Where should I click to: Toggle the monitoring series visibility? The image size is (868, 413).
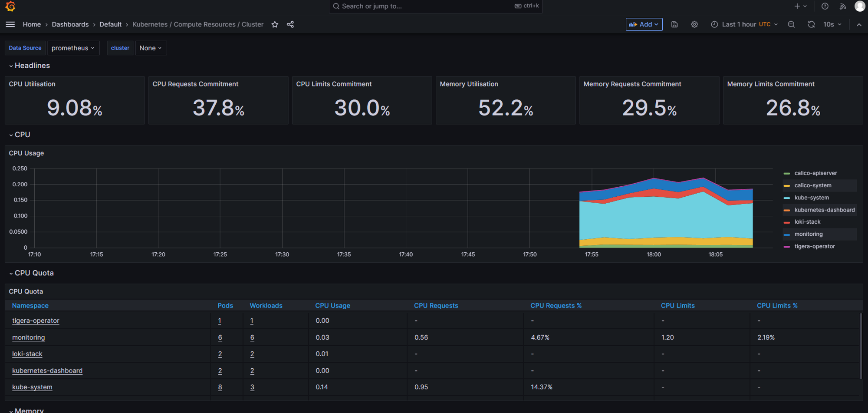click(x=809, y=234)
